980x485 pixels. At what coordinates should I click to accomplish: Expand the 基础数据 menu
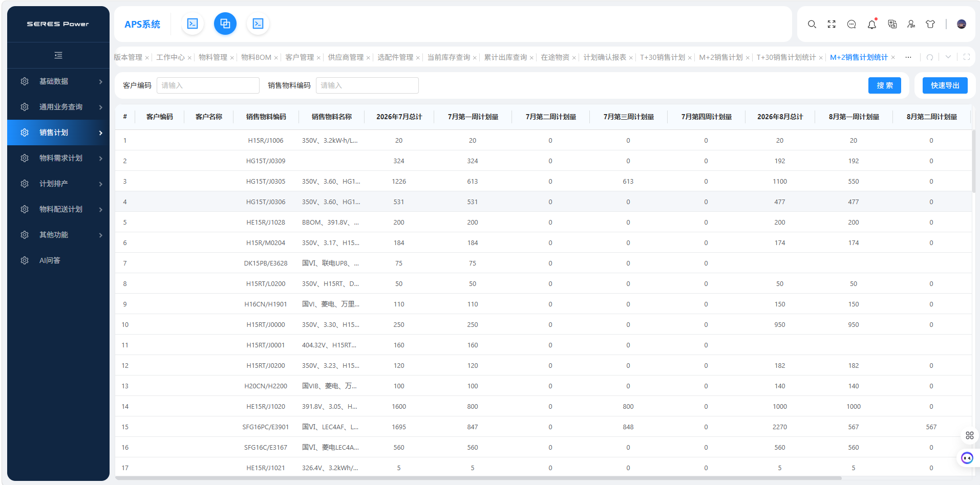58,81
